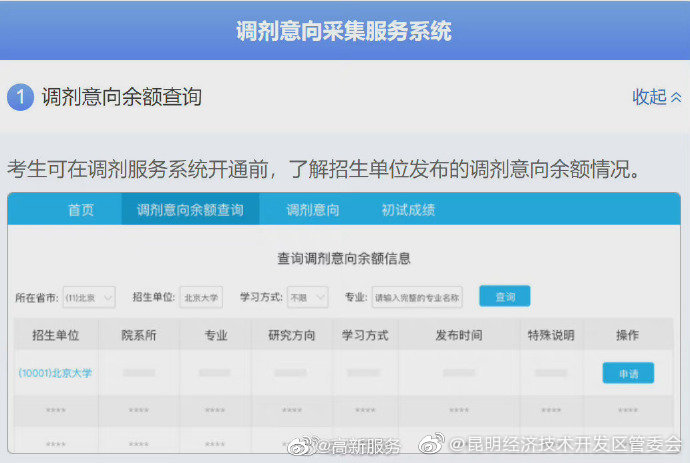Click the 操作 column header

click(628, 335)
